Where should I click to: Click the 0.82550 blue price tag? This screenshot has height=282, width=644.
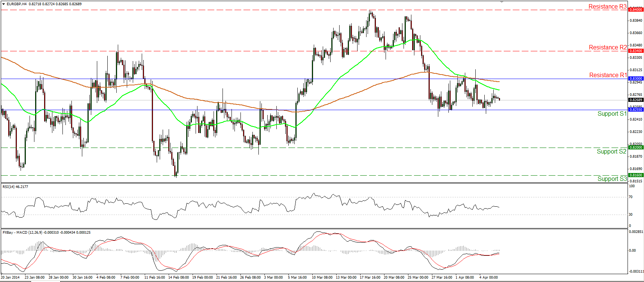point(636,110)
